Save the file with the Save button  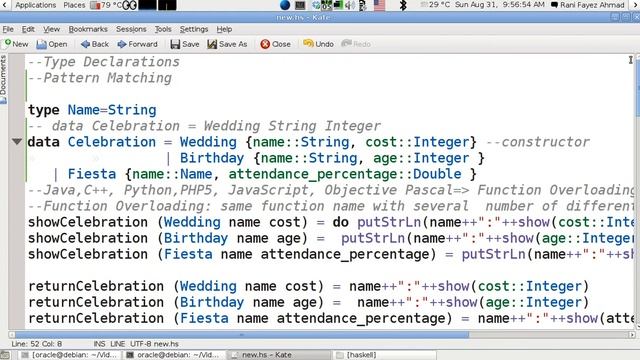click(x=185, y=44)
